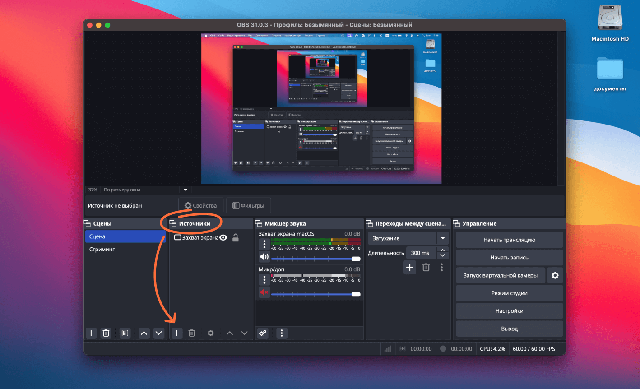Click Начать трансляцию
This screenshot has width=640, height=389.
pyautogui.click(x=509, y=240)
